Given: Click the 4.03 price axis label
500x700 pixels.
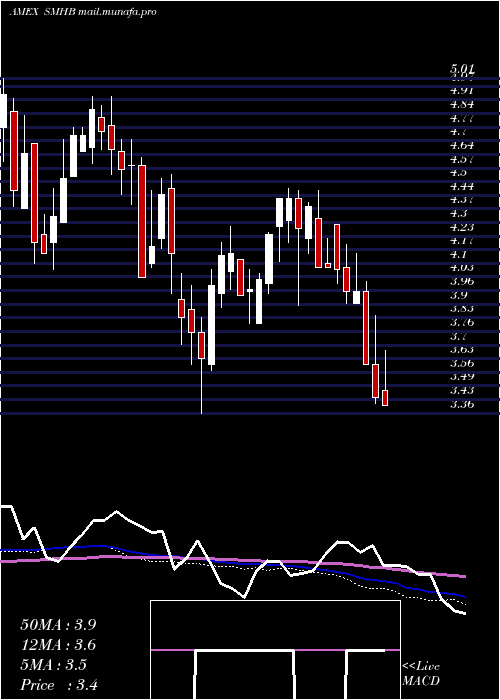Looking at the screenshot, I should pyautogui.click(x=462, y=268).
